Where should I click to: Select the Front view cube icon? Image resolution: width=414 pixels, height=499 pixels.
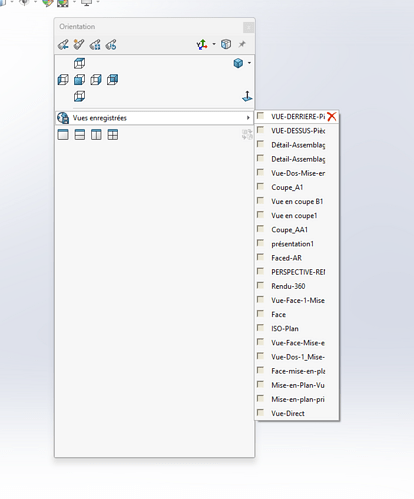[x=79, y=80]
